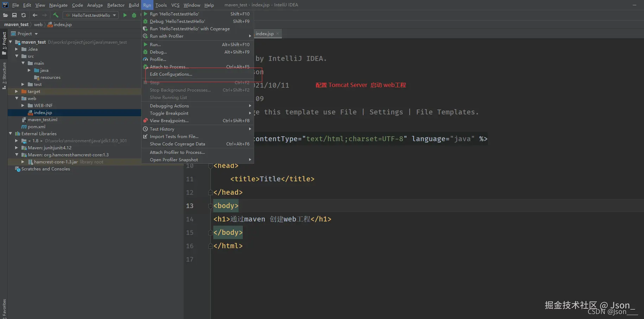The width and height of the screenshot is (644, 319).
Task: Open the Favorites tool window
Action: 4,309
